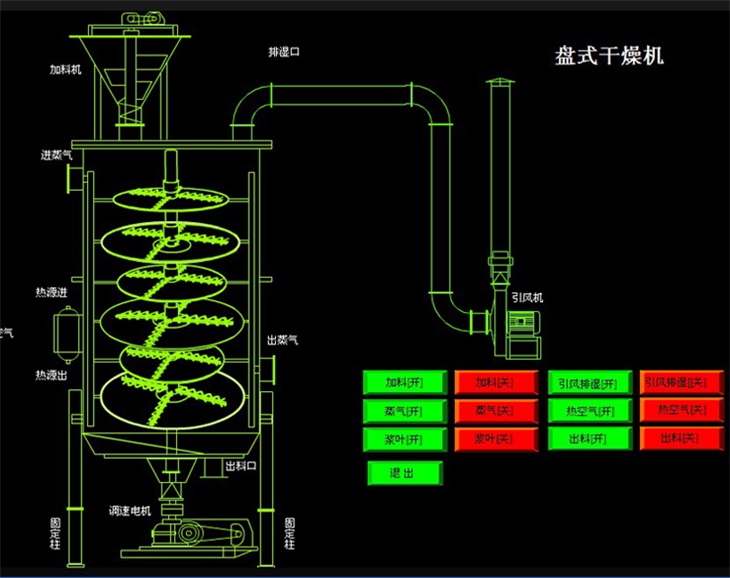This screenshot has height=578, width=730.
Task: Start discharging with 出料[开]
Action: (x=589, y=438)
